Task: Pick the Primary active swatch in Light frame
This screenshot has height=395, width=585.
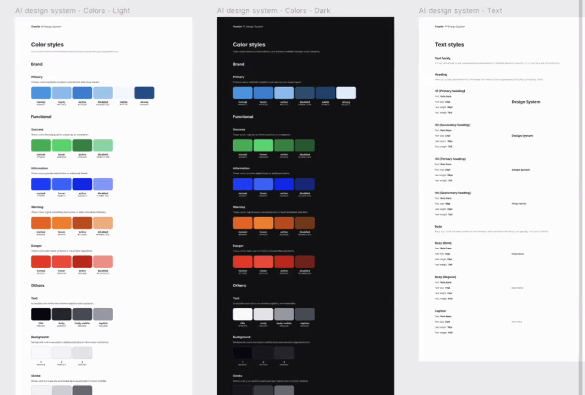Action: (x=82, y=93)
